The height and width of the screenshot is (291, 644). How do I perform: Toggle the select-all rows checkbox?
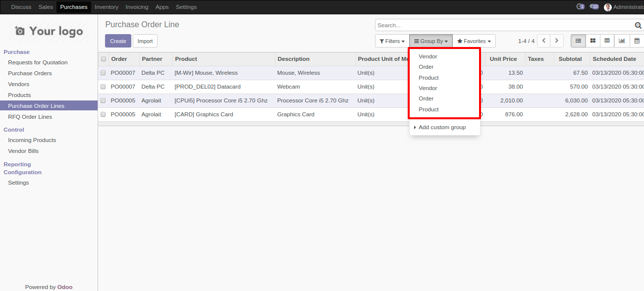click(x=104, y=59)
